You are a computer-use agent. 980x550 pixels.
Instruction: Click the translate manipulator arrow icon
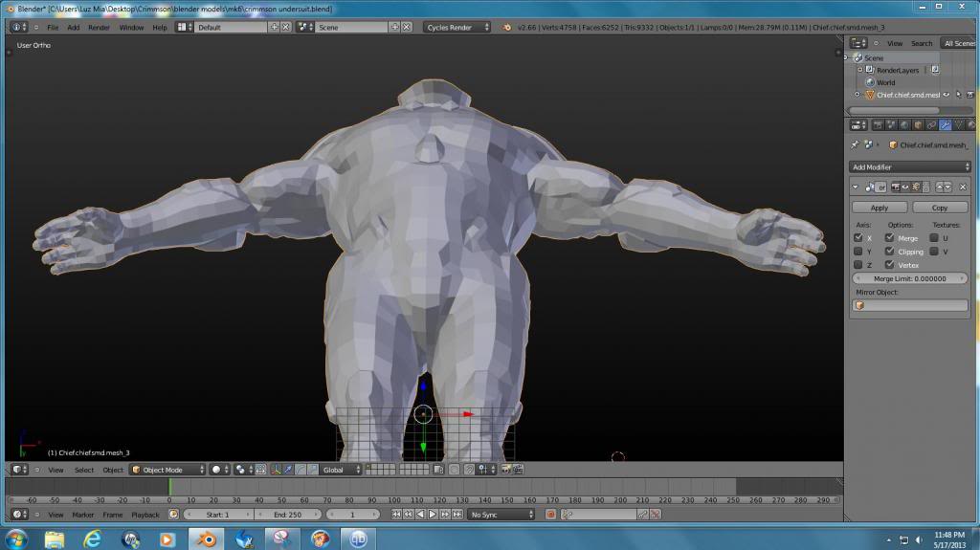pos(289,470)
